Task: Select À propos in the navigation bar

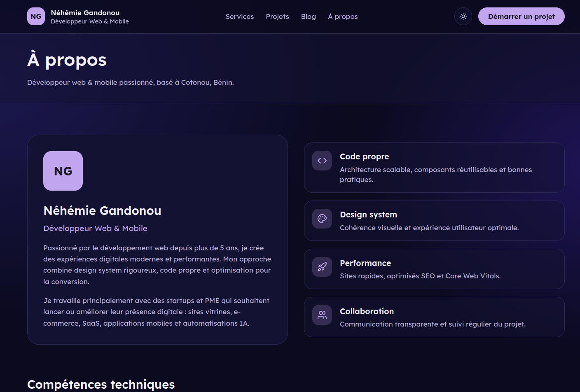Action: (x=343, y=16)
